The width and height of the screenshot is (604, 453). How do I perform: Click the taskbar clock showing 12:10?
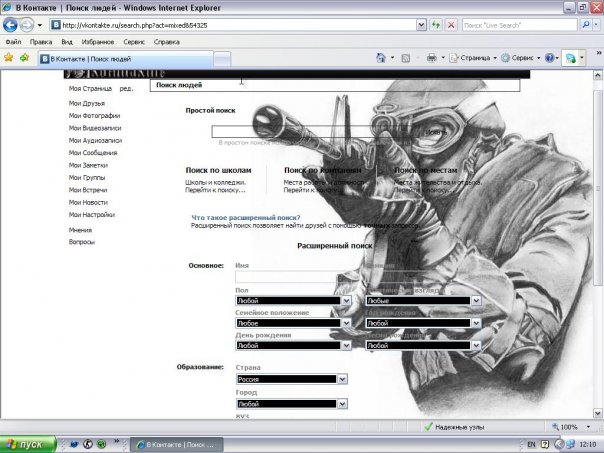click(587, 445)
